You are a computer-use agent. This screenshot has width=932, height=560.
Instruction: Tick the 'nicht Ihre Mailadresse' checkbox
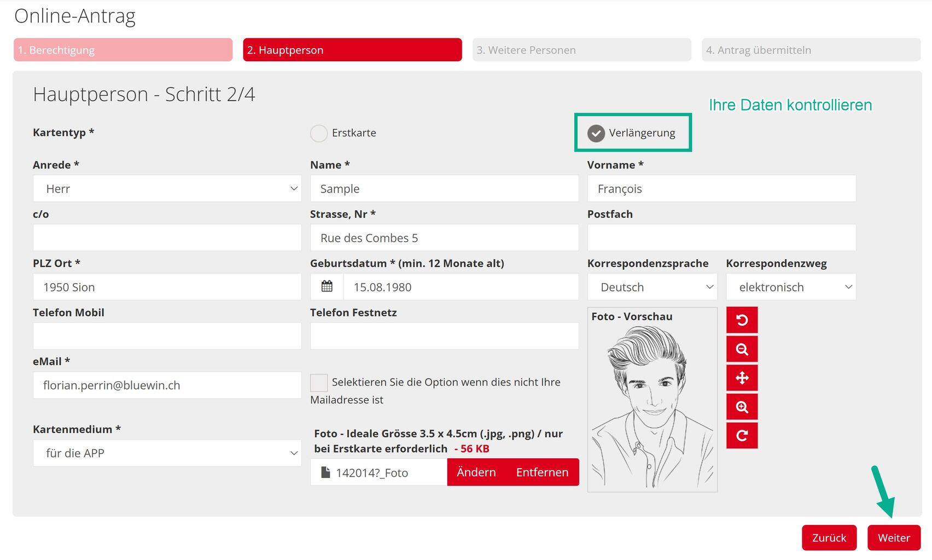[319, 382]
